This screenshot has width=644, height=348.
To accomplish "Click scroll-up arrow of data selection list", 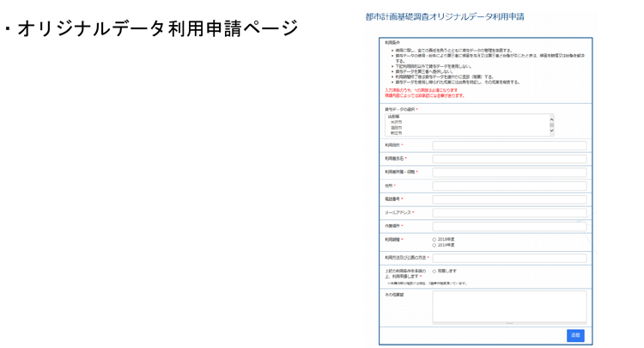I will tap(551, 119).
